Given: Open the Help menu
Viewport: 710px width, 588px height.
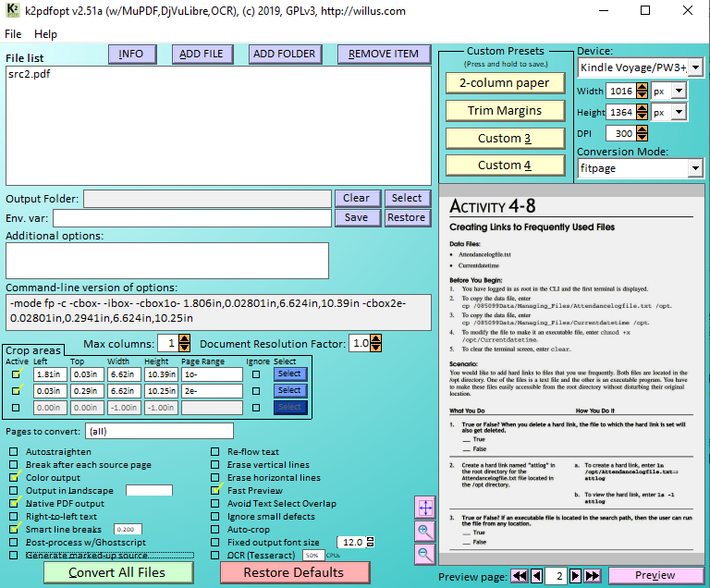Looking at the screenshot, I should click(45, 34).
